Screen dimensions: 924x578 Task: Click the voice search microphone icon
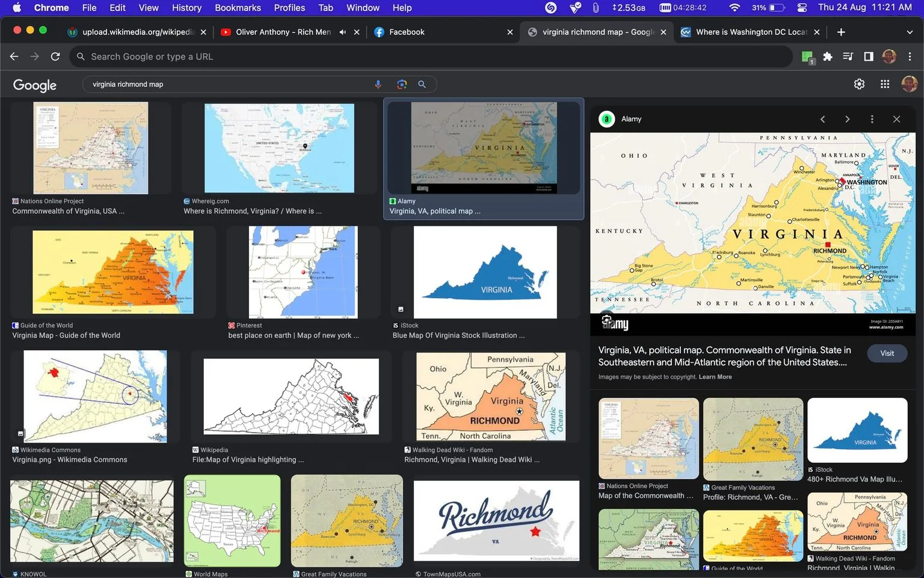tap(378, 84)
